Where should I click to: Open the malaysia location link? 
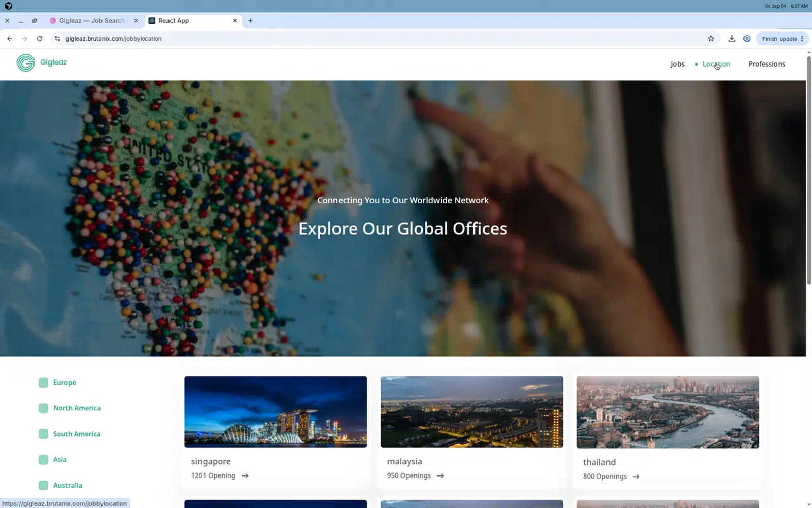click(404, 462)
